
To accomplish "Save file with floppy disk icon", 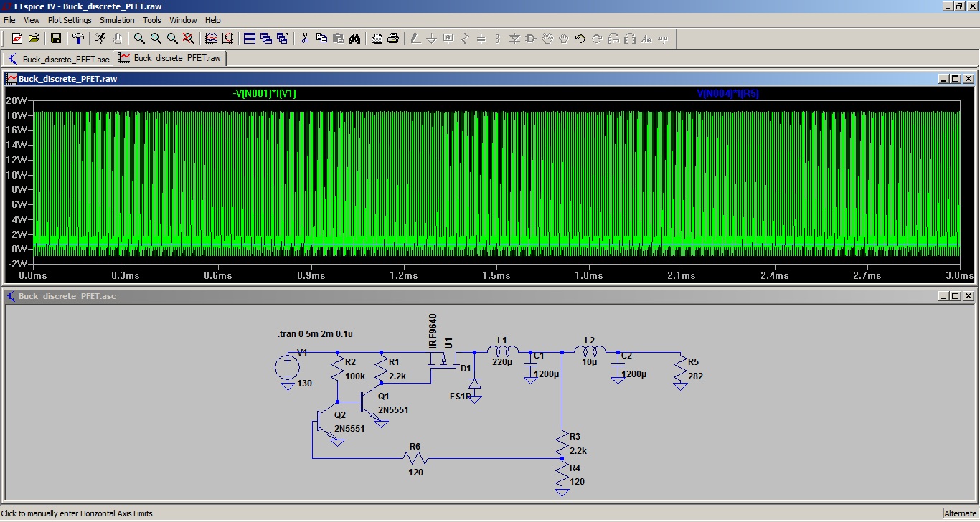I will coord(55,39).
